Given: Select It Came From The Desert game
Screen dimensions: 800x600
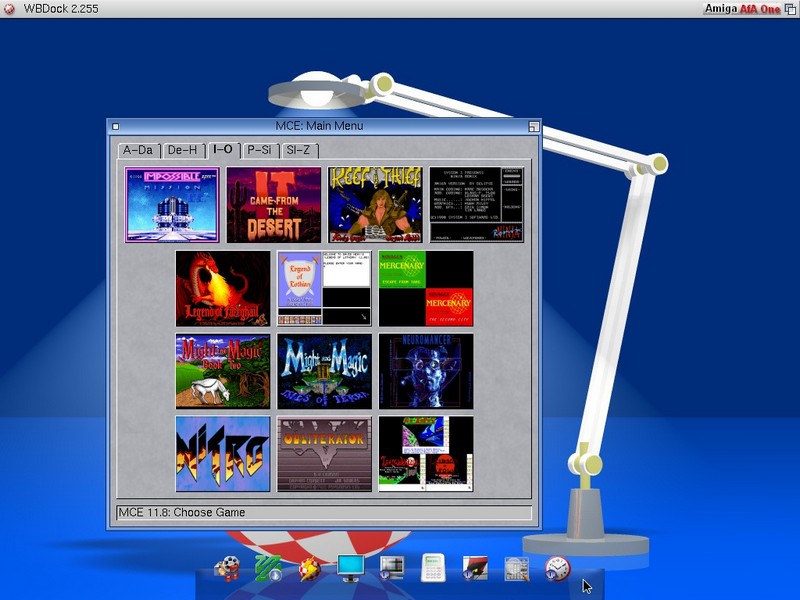Looking at the screenshot, I should [x=274, y=205].
